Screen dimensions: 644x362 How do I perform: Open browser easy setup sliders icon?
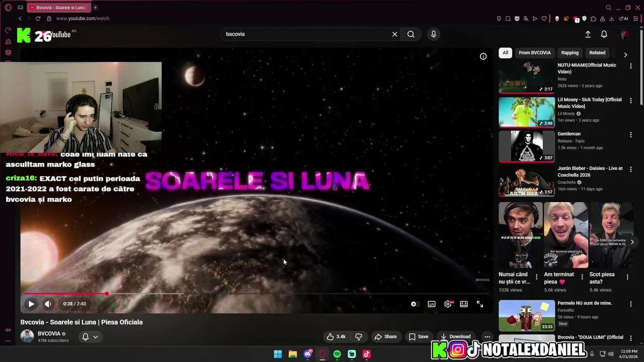tap(636, 19)
